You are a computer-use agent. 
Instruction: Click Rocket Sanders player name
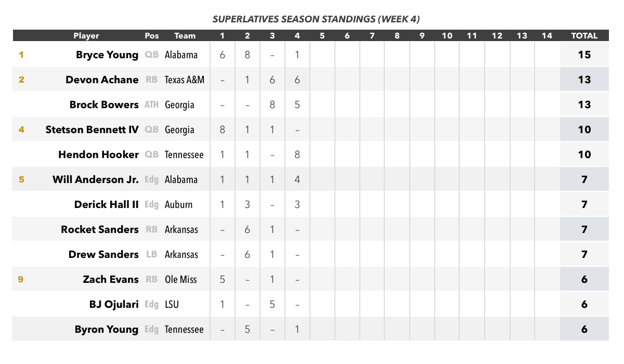(x=100, y=229)
